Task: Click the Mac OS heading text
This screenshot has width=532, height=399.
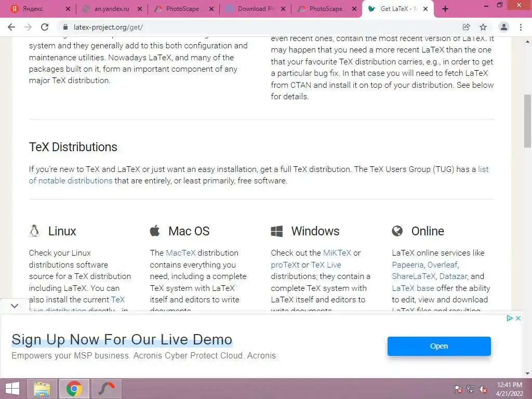Action: (x=189, y=231)
